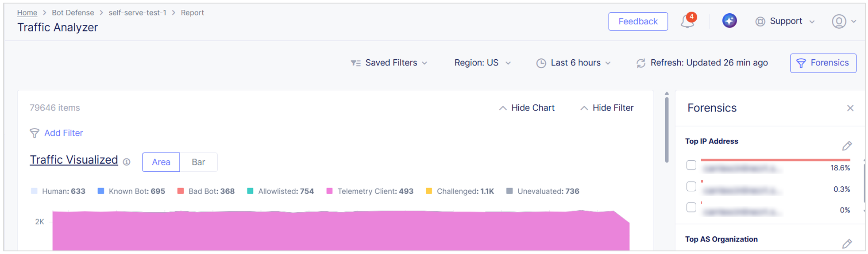Expand the Region: US dropdown
The width and height of the screenshot is (868, 254).
[x=482, y=63]
